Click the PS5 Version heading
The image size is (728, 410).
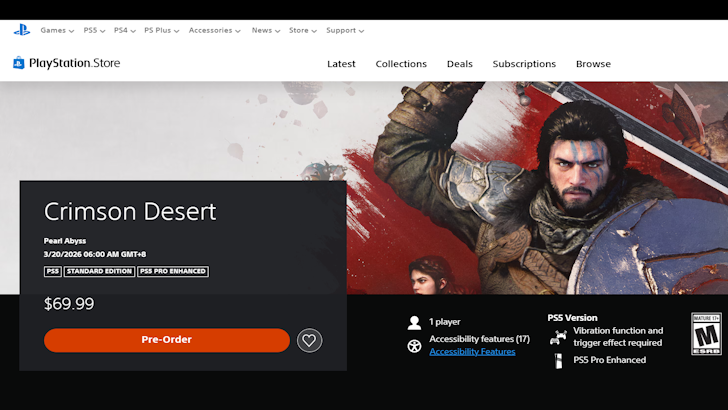572,318
